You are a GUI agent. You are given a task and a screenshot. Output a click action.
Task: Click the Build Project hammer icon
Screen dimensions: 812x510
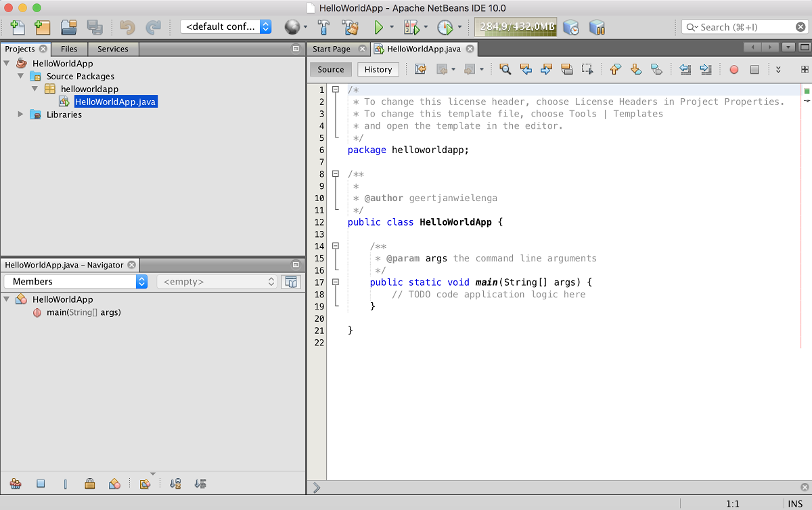[x=323, y=27]
